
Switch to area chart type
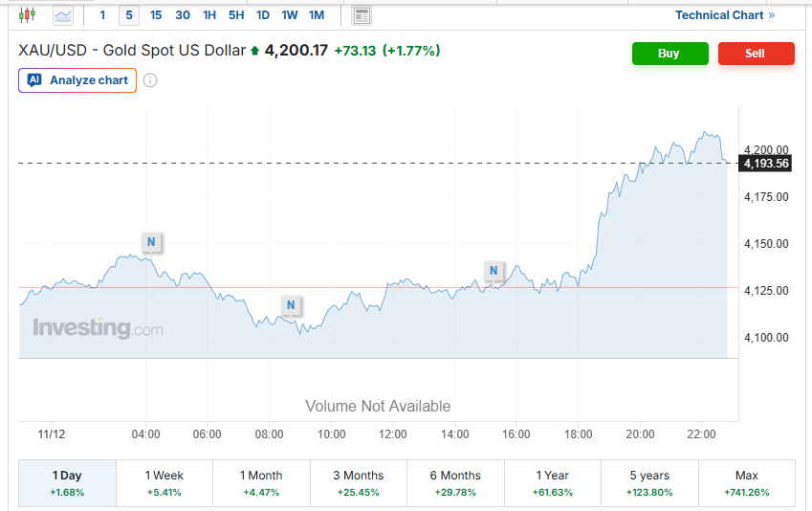63,15
